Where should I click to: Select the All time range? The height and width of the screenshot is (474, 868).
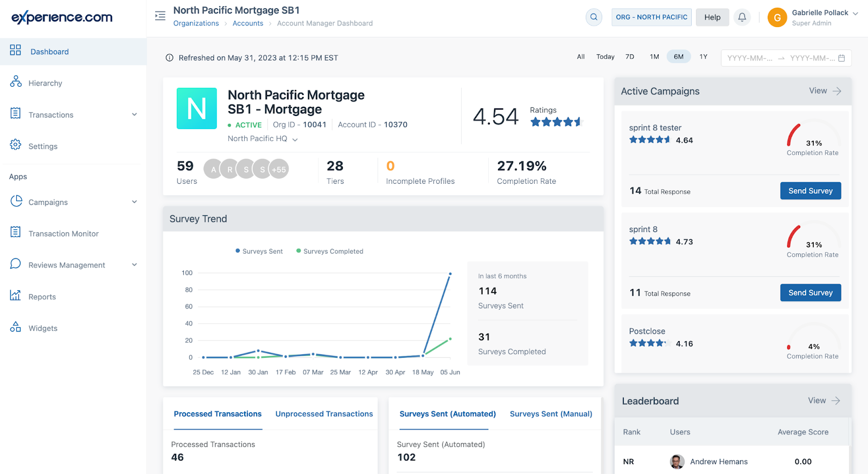(x=581, y=56)
